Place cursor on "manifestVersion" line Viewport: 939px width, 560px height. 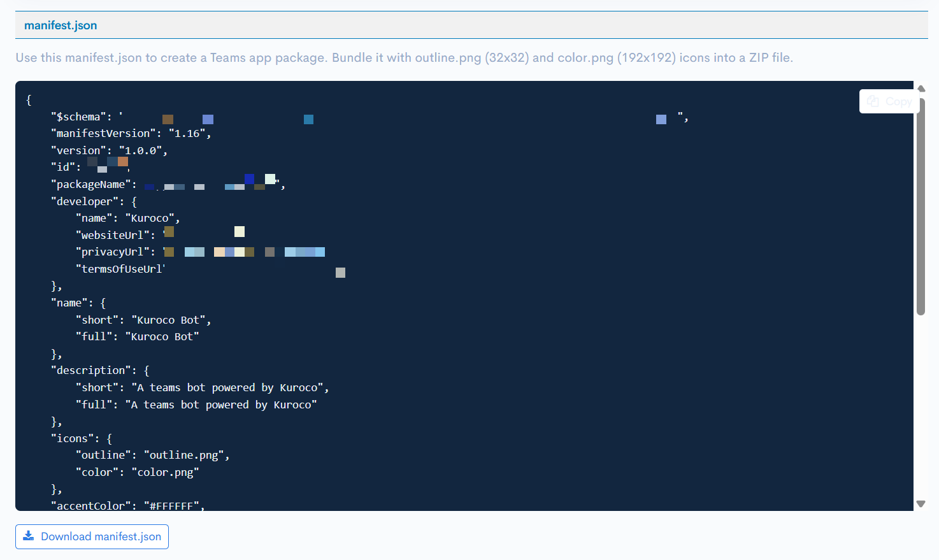pyautogui.click(x=131, y=133)
